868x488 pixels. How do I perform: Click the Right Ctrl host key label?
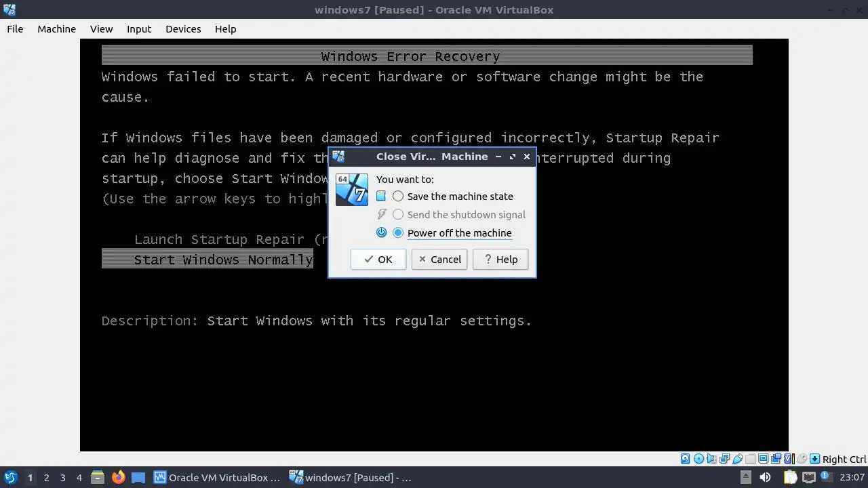[x=844, y=459]
